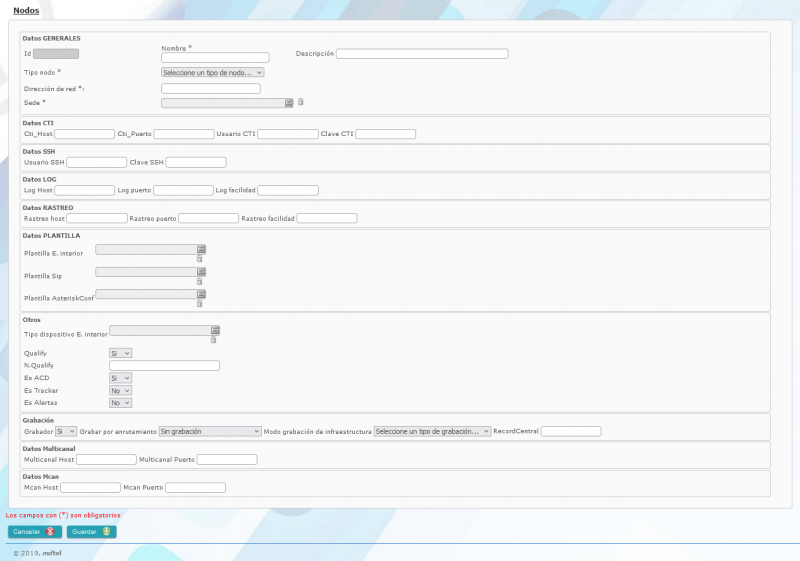Focus the Usuario SSH field
This screenshot has height=561, width=800.
pyautogui.click(x=96, y=163)
